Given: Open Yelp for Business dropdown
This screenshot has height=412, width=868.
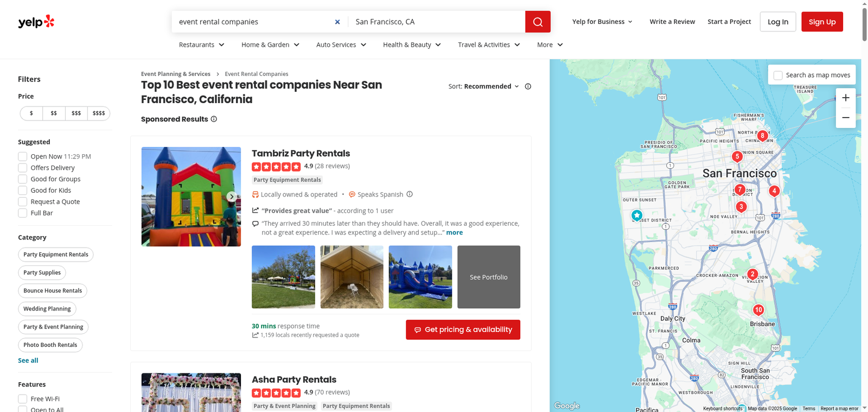Looking at the screenshot, I should [x=602, y=22].
